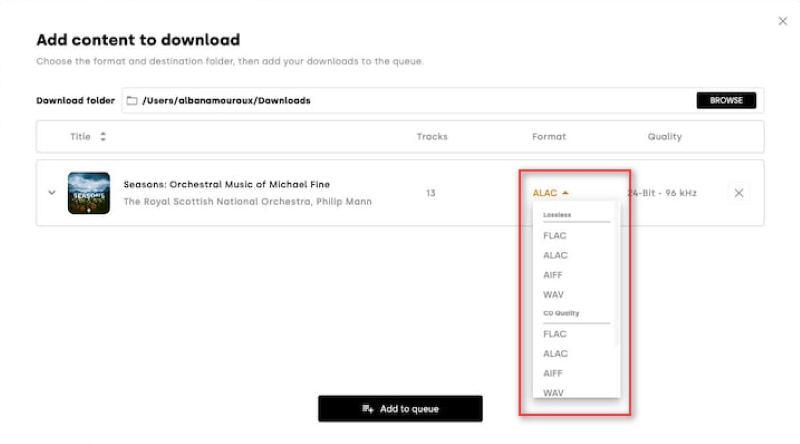Image resolution: width=800 pixels, height=444 pixels.
Task: Click the BROWSE button
Action: click(726, 100)
